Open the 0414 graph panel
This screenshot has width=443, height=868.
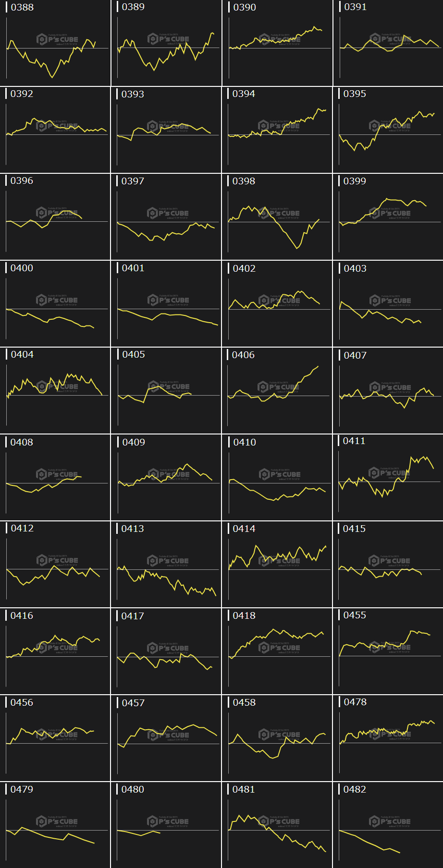[277, 565]
